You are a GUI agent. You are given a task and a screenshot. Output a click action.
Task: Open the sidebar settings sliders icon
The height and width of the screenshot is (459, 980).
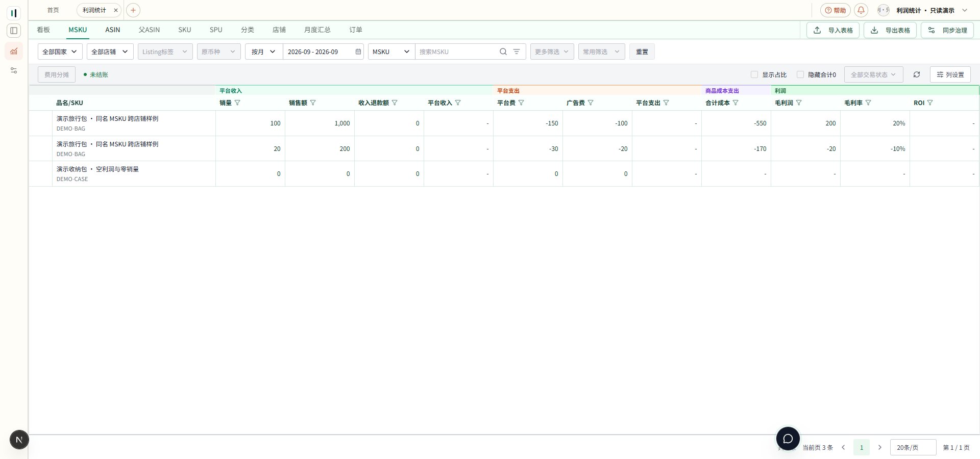(14, 70)
